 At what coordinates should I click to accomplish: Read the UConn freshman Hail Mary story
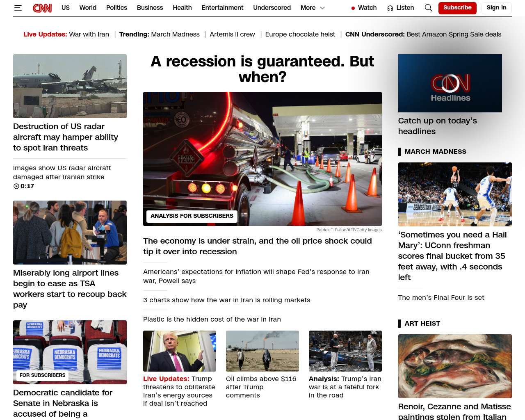tap(452, 256)
